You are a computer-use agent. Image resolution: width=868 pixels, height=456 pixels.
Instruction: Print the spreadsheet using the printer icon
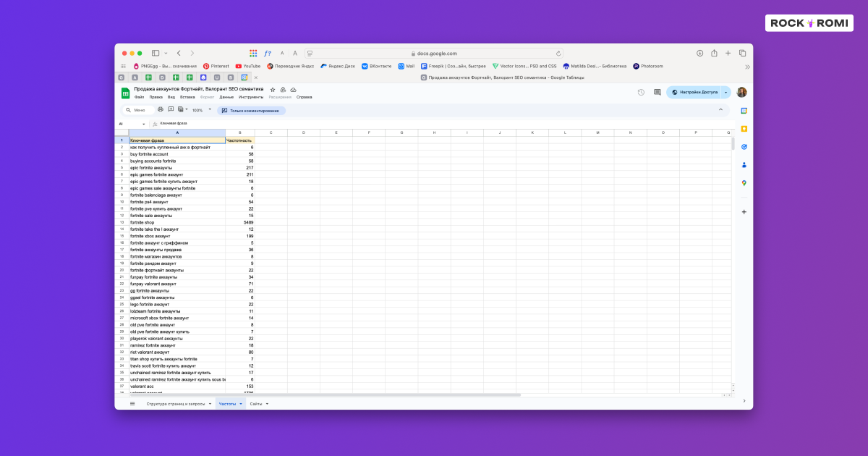pos(161,110)
